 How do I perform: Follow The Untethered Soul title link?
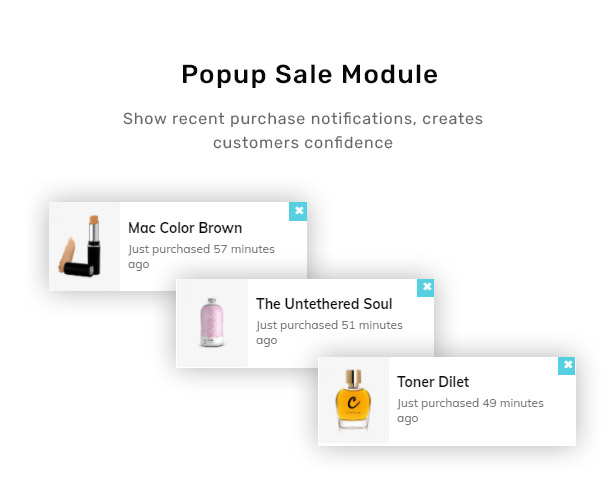tap(324, 304)
